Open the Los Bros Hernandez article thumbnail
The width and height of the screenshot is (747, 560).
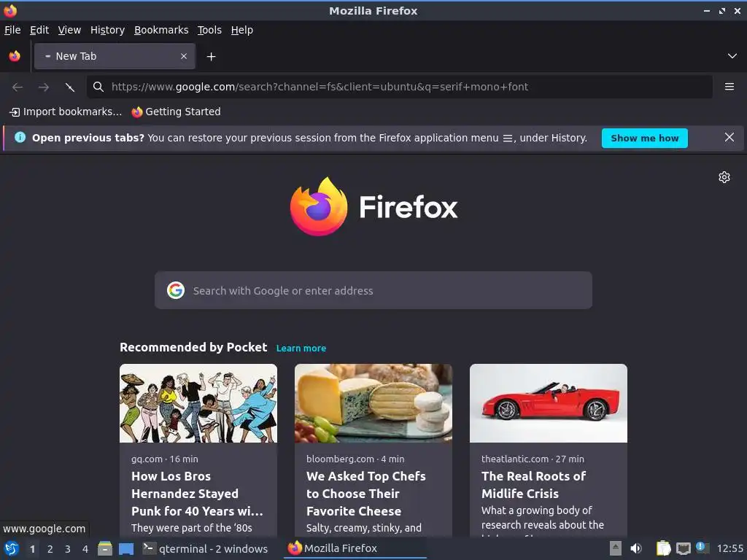[x=198, y=403]
